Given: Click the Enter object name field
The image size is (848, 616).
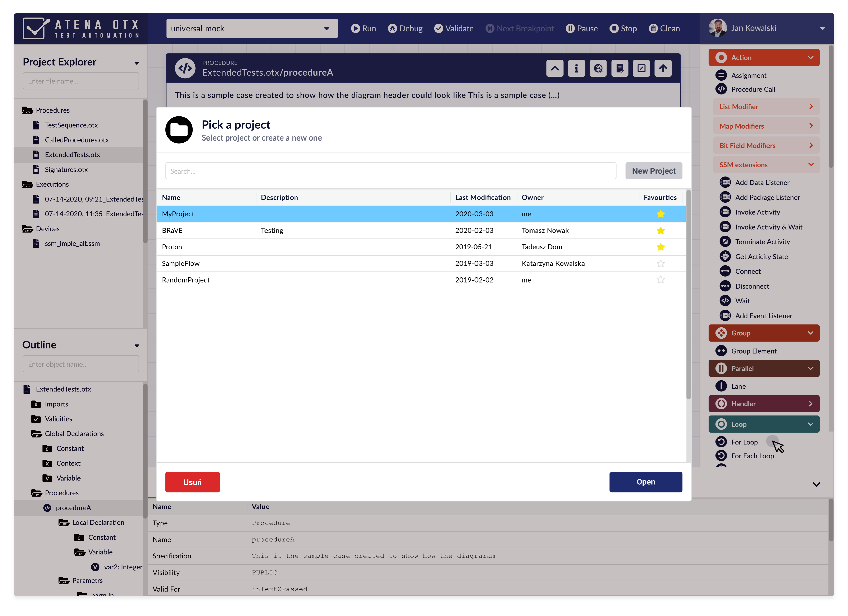Looking at the screenshot, I should click(x=81, y=364).
